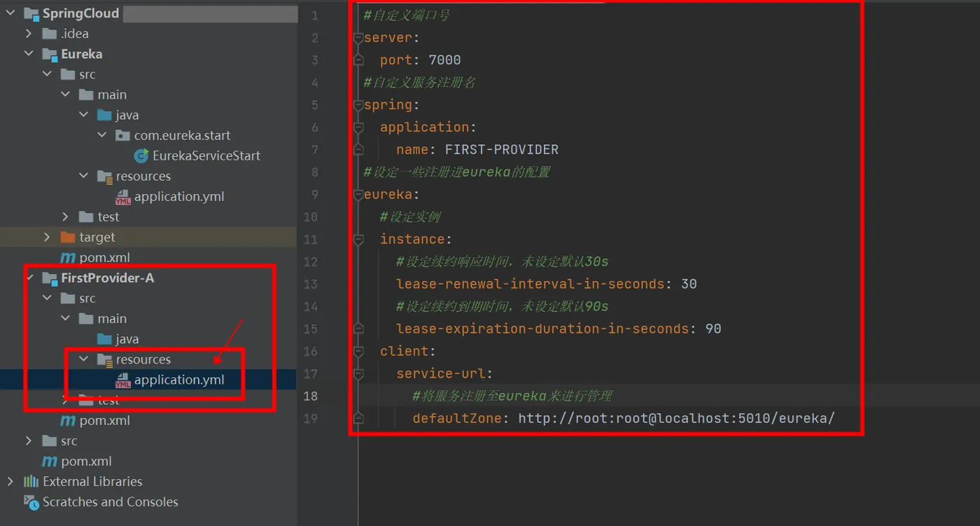Click the com.eureka.start package icon
The height and width of the screenshot is (526, 980).
122,135
